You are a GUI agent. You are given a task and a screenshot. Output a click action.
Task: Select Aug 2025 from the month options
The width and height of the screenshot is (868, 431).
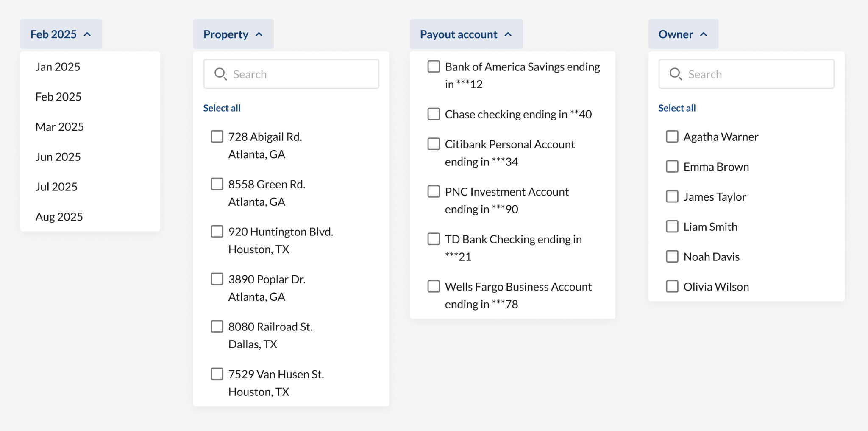[x=59, y=217]
